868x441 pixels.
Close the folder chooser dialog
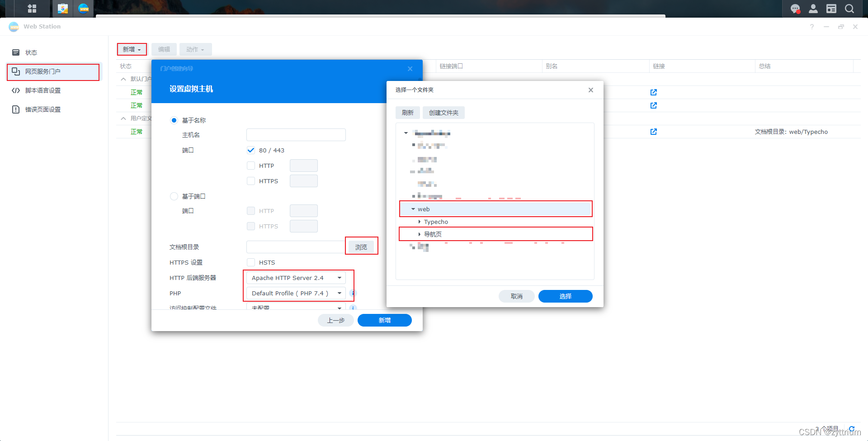pyautogui.click(x=591, y=90)
